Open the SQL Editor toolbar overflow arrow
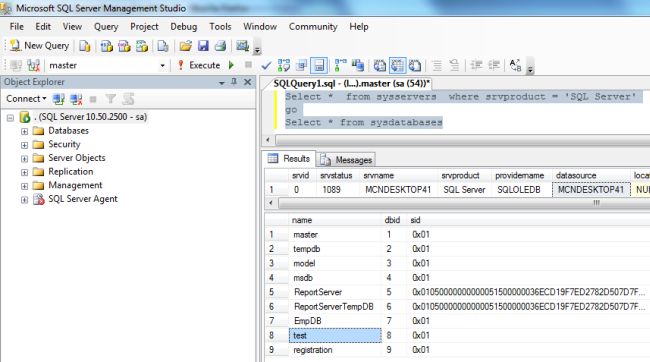Screen dimensions: 650x362 pos(530,66)
